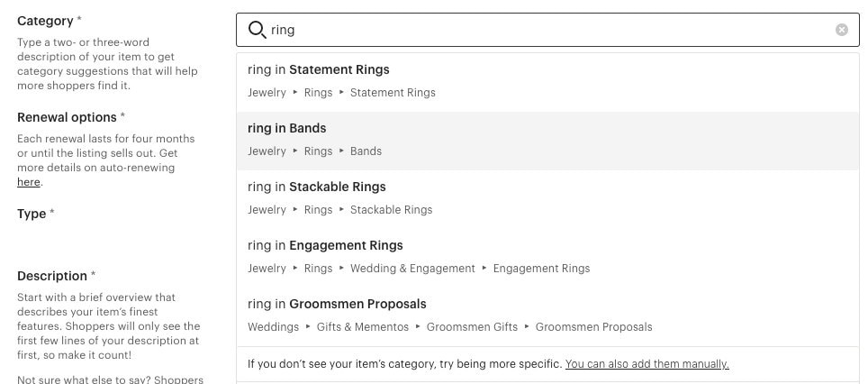Choose the 'ring in Groomsmen Proposals' suggestion
This screenshot has height=384, width=868.
click(x=548, y=317)
